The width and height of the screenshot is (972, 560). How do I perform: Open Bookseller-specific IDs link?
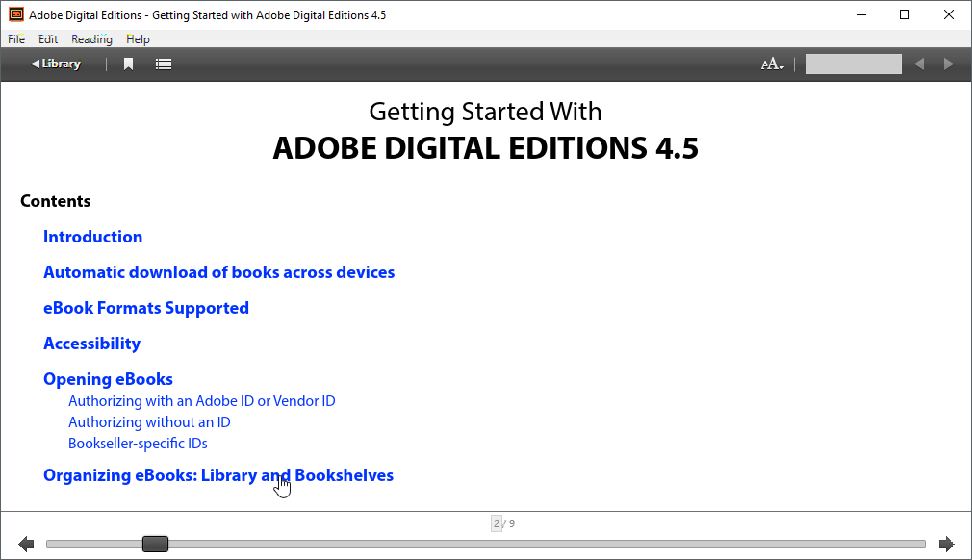(x=138, y=444)
